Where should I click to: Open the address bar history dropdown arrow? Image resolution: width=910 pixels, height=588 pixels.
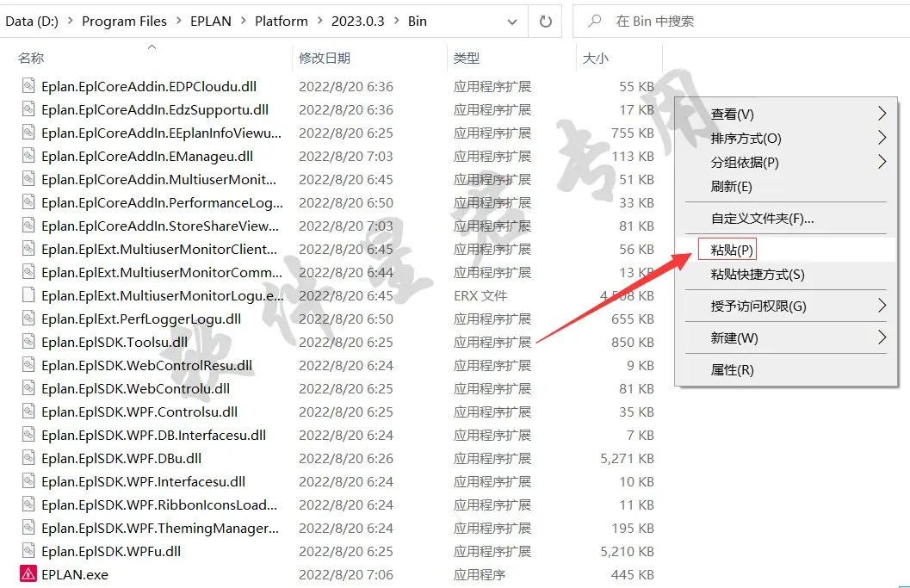[x=512, y=22]
